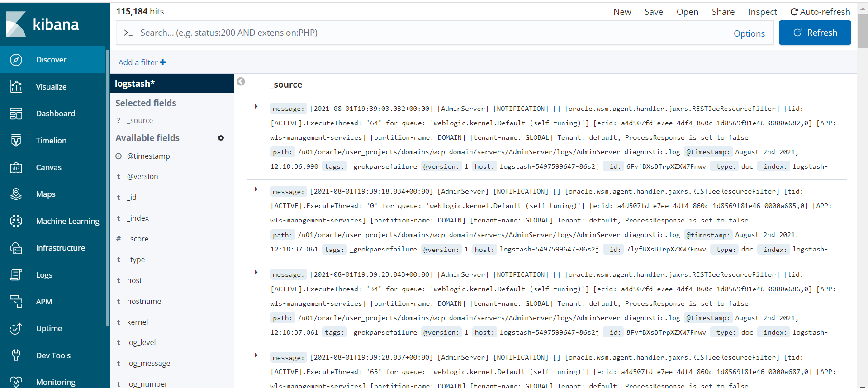Screen dimensions: 868x388
Task: Click the _source unknown type icon
Action: (x=119, y=120)
